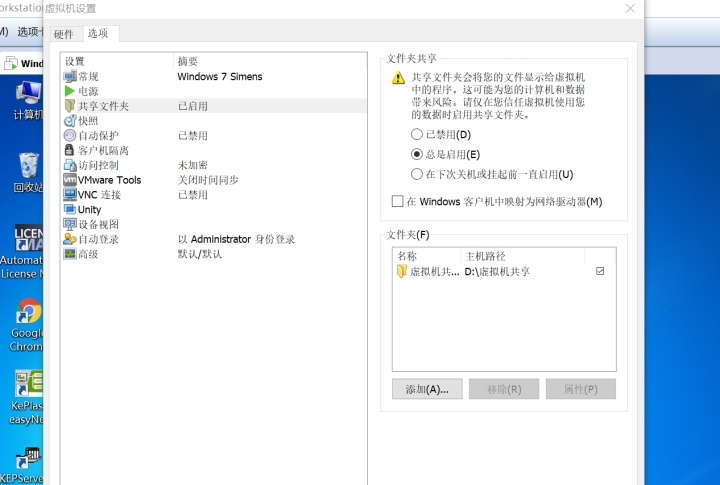Image resolution: width=720 pixels, height=485 pixels.
Task: Select the green 电源 power icon
Action: tap(70, 91)
